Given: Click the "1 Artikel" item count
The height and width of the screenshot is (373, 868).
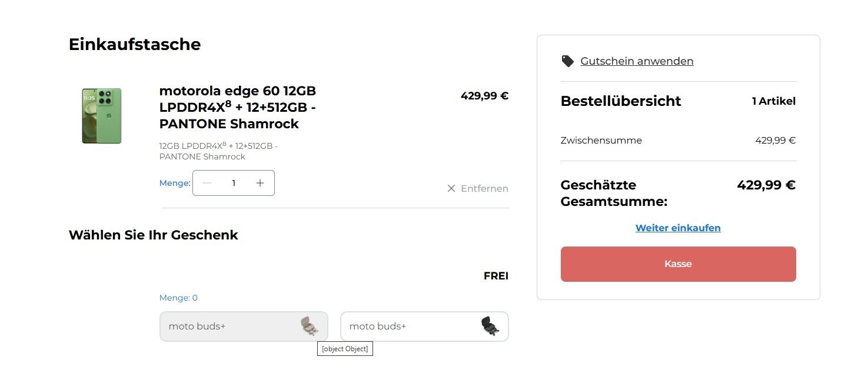Looking at the screenshot, I should click(x=773, y=101).
